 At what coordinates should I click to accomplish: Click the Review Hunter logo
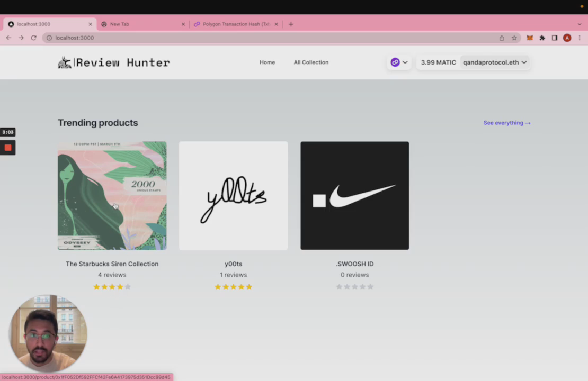pyautogui.click(x=114, y=62)
